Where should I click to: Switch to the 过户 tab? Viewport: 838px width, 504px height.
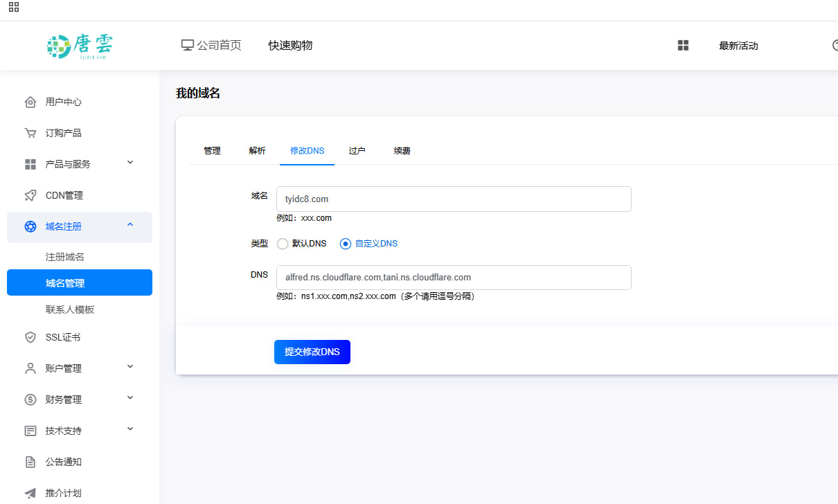click(x=357, y=151)
